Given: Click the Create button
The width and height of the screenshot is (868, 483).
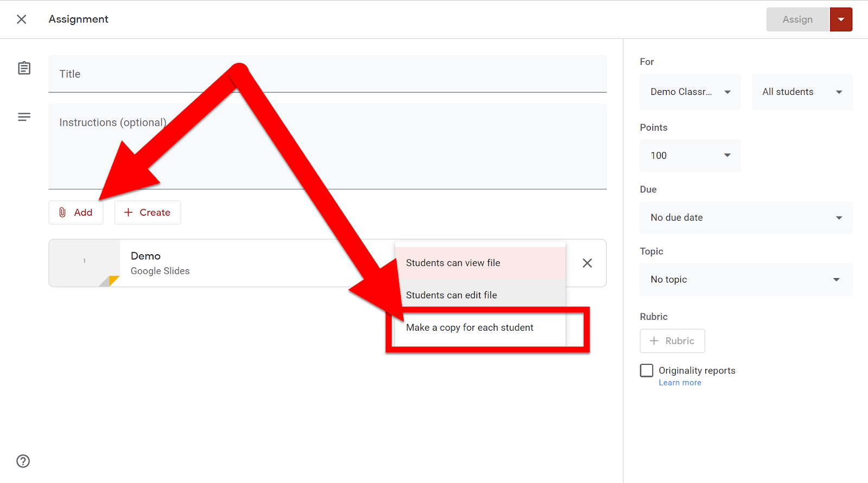Looking at the screenshot, I should (148, 212).
